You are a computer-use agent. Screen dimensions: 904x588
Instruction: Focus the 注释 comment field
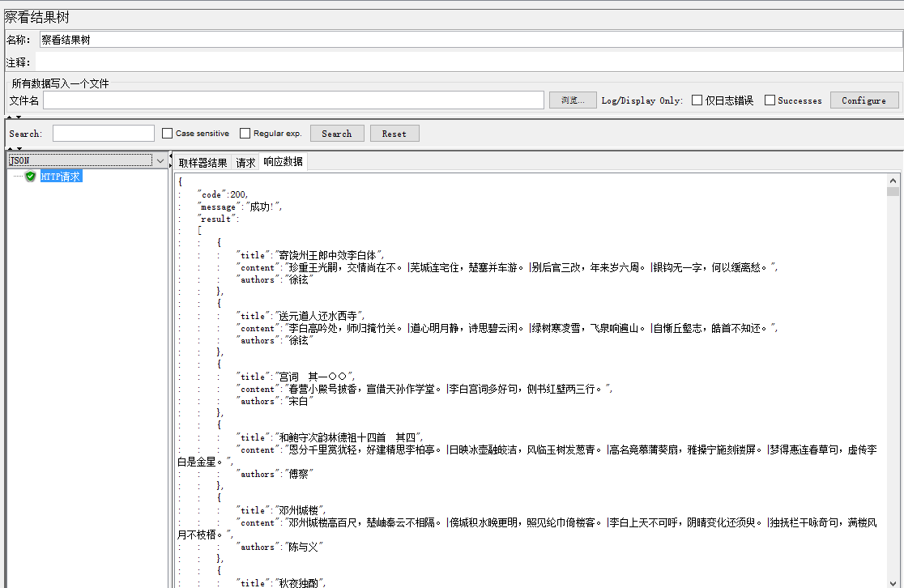point(469,62)
